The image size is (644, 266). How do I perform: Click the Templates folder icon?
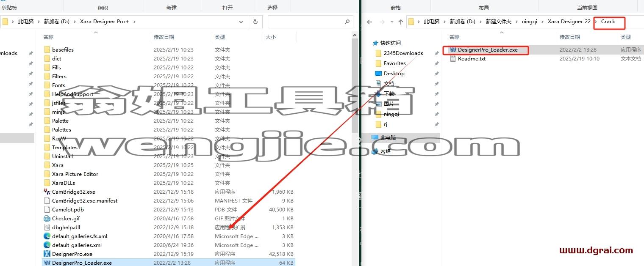[x=47, y=147]
